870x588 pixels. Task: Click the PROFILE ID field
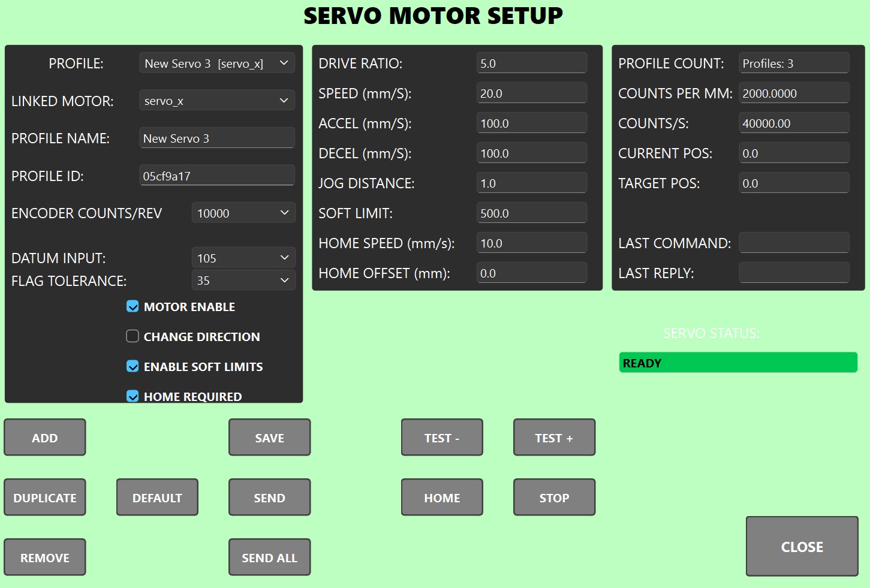[x=217, y=176]
